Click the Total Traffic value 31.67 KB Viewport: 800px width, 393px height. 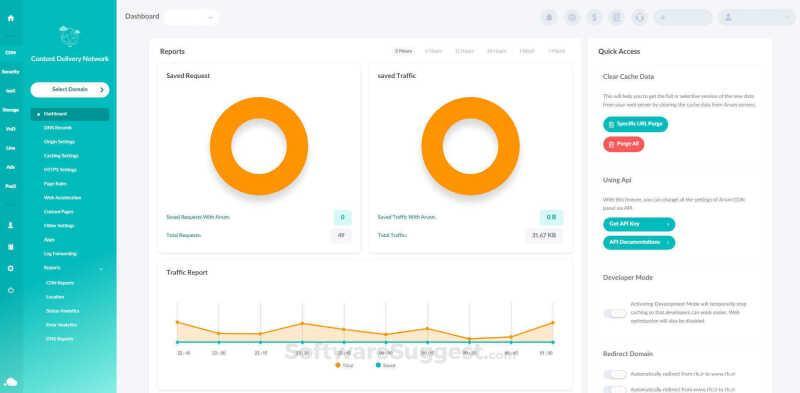tap(544, 236)
